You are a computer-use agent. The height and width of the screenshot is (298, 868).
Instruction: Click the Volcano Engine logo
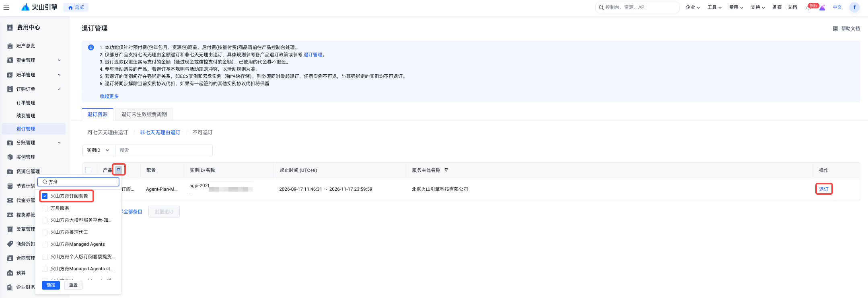coord(39,7)
